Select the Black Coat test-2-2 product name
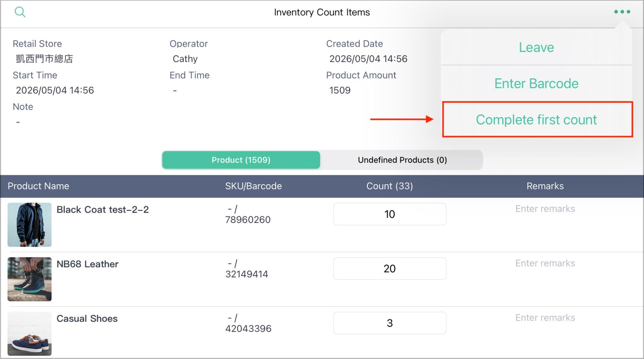644x359 pixels. (103, 210)
